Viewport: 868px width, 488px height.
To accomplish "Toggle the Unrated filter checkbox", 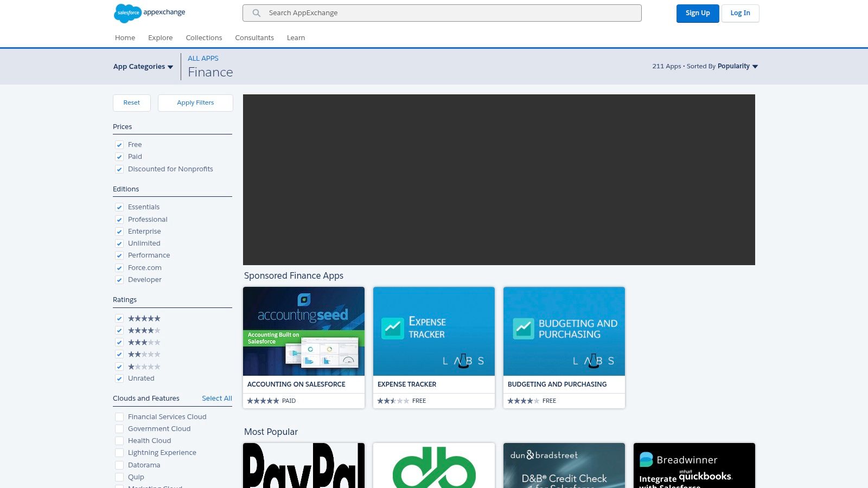I will click(119, 378).
